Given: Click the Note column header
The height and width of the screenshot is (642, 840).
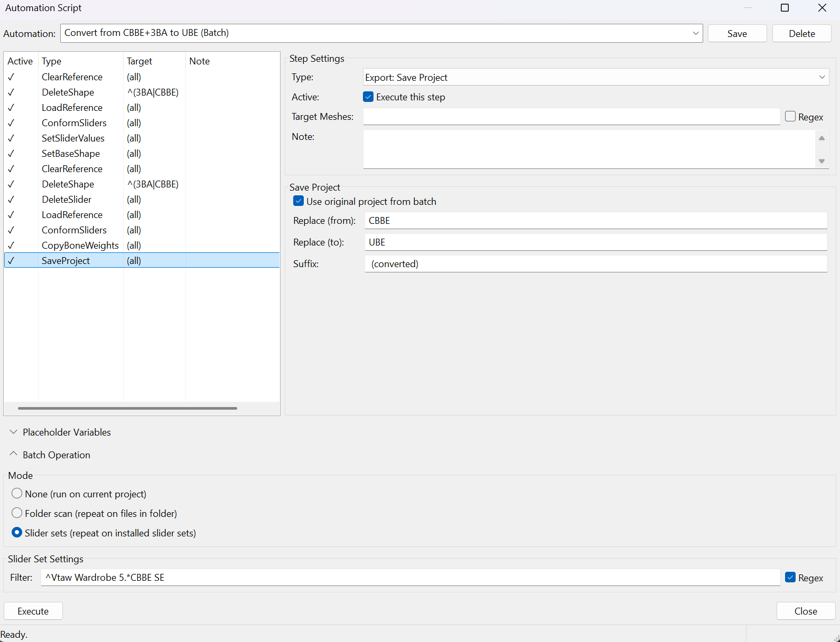Looking at the screenshot, I should (x=232, y=61).
